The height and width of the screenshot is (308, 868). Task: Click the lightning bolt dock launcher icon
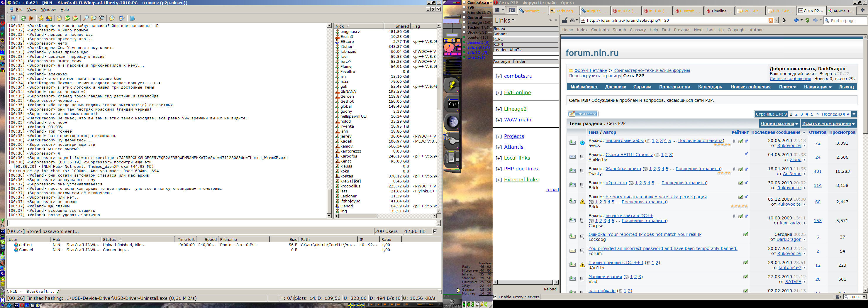[x=452, y=85]
